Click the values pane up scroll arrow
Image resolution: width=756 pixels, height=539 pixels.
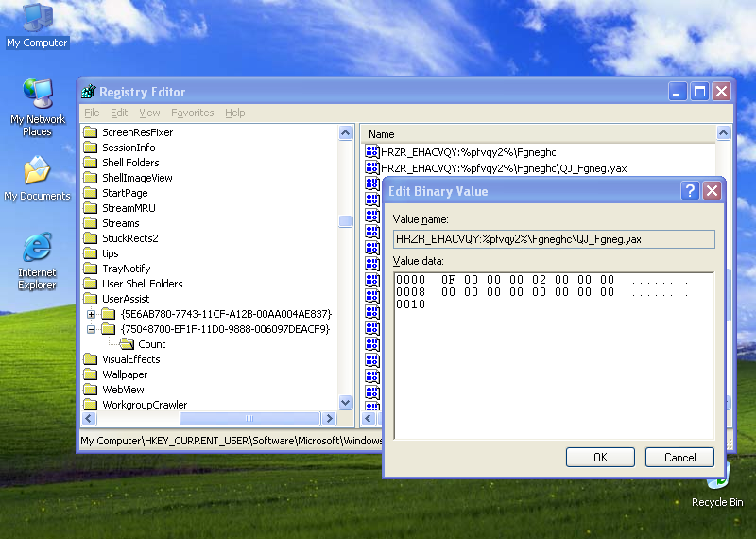[723, 132]
